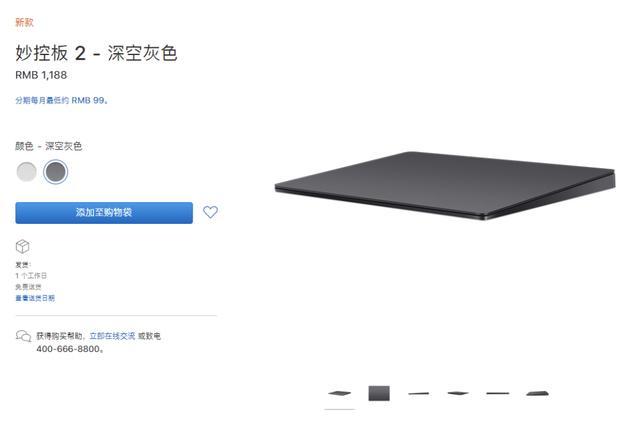Open the view delivery dates link
The width and height of the screenshot is (640, 428).
[x=35, y=298]
